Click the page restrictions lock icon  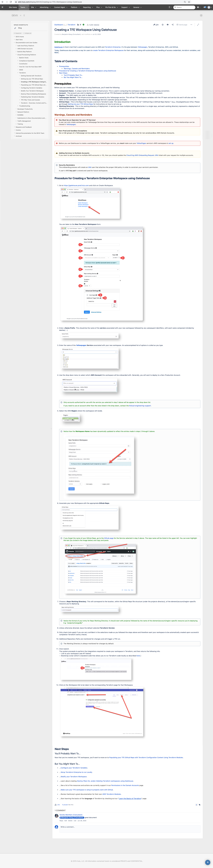coord(78,25)
